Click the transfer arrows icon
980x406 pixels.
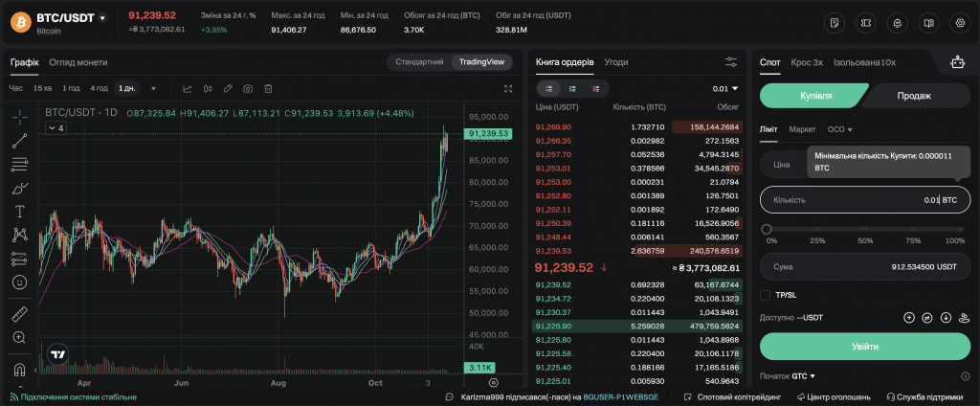point(927,318)
